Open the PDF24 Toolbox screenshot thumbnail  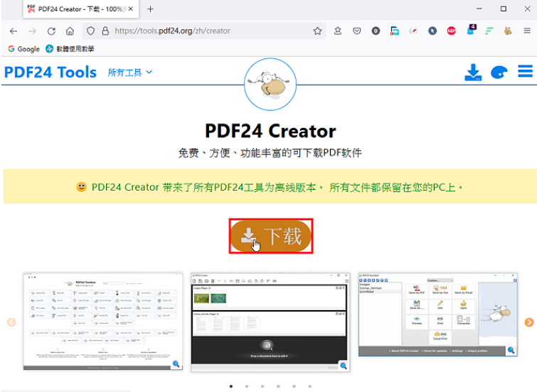103,322
